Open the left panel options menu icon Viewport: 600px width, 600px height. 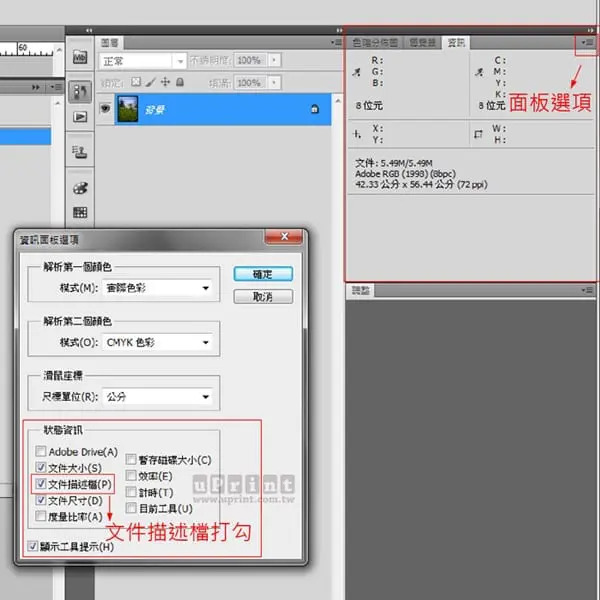click(x=55, y=87)
